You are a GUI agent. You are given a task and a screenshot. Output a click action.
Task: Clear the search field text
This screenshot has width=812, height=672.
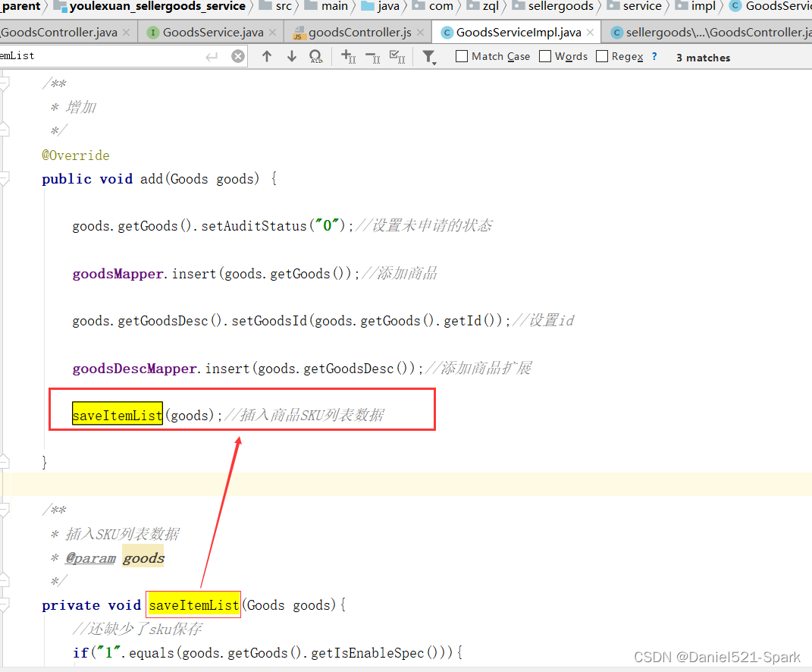pyautogui.click(x=238, y=56)
